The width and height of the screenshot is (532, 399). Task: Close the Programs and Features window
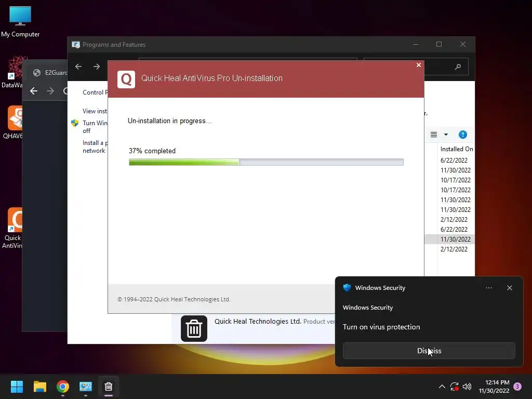pyautogui.click(x=463, y=45)
